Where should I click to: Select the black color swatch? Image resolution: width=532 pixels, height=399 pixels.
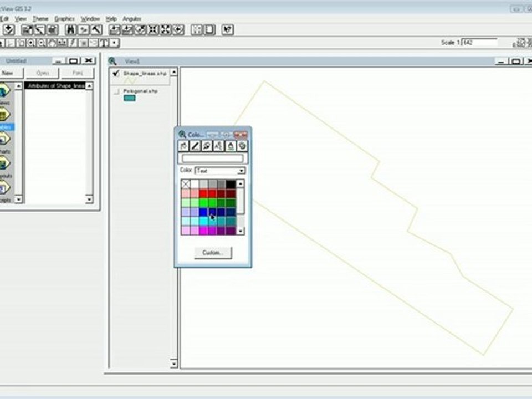click(231, 184)
